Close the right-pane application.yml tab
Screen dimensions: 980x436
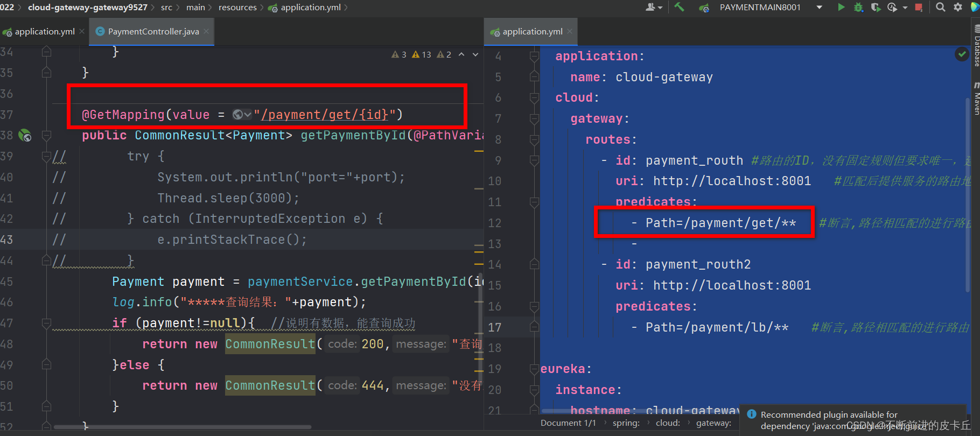point(570,31)
